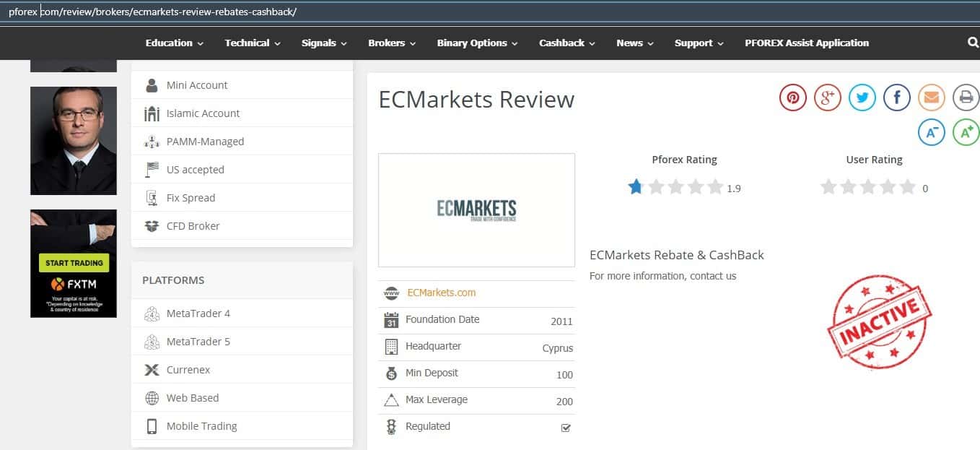
Task: Send page by email icon
Action: [932, 97]
